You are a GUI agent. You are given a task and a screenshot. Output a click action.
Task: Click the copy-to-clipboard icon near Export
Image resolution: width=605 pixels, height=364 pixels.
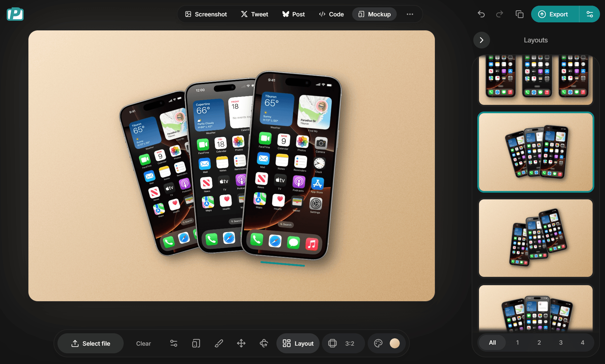(x=519, y=14)
